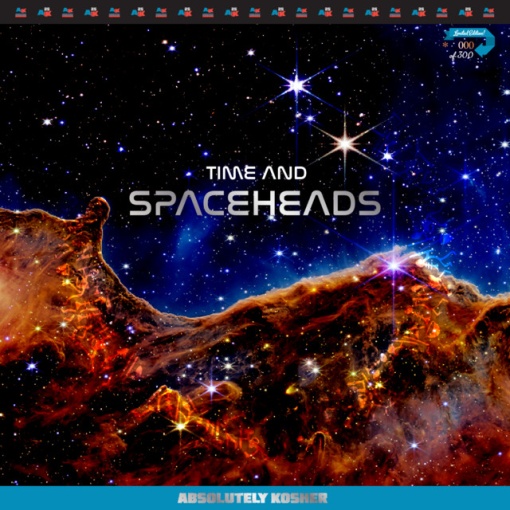Image resolution: width=510 pixels, height=510 pixels.
Task: Click the 000 edition number
Action: [x=466, y=45]
